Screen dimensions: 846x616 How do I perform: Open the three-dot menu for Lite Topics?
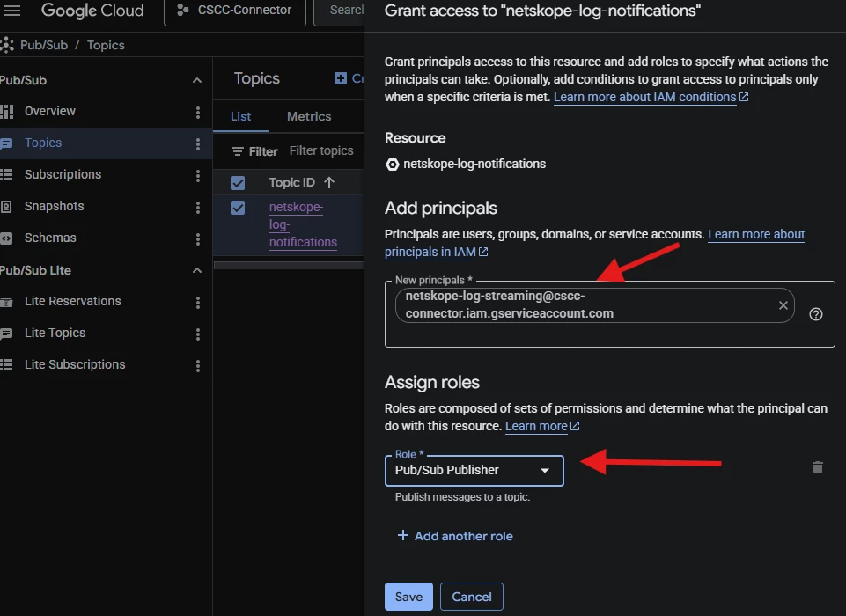point(198,334)
